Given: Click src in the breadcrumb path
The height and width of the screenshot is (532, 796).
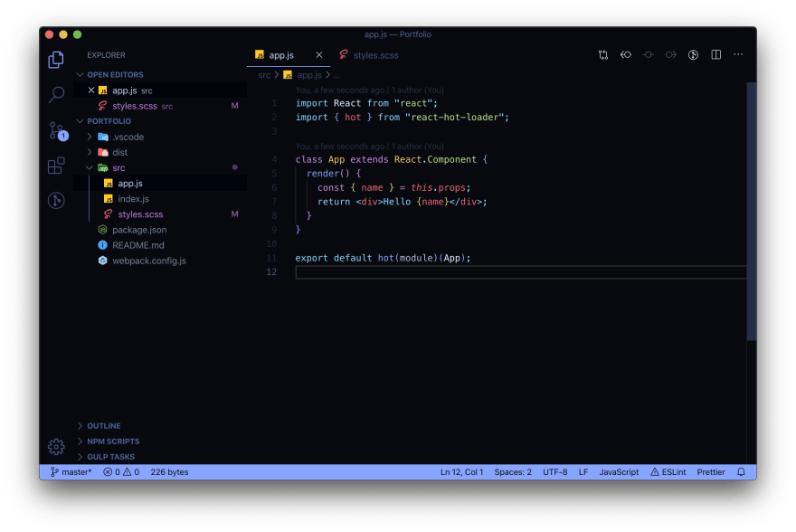Looking at the screenshot, I should point(264,75).
